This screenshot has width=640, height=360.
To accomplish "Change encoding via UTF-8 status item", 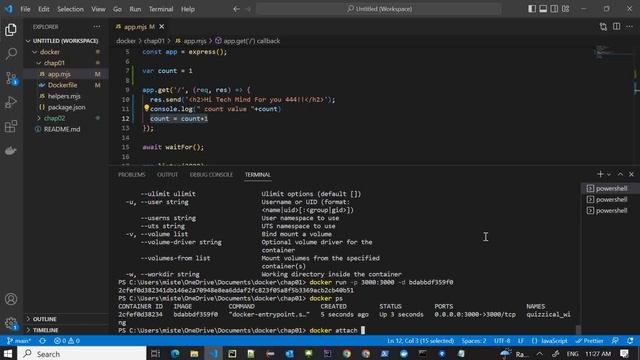I will (502, 341).
